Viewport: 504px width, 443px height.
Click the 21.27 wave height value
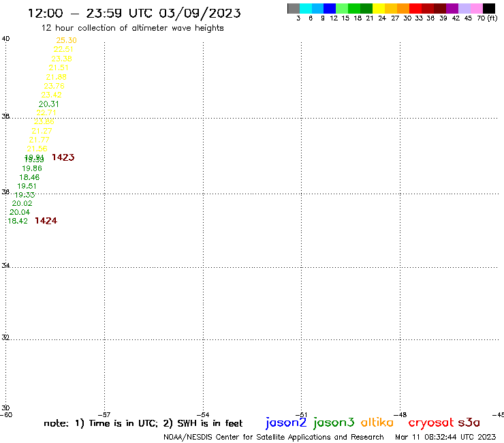(42, 131)
